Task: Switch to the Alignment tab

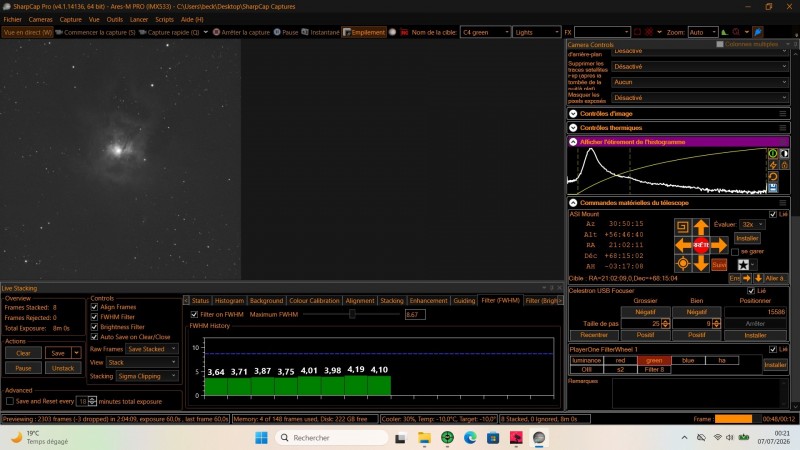Action: [360, 301]
